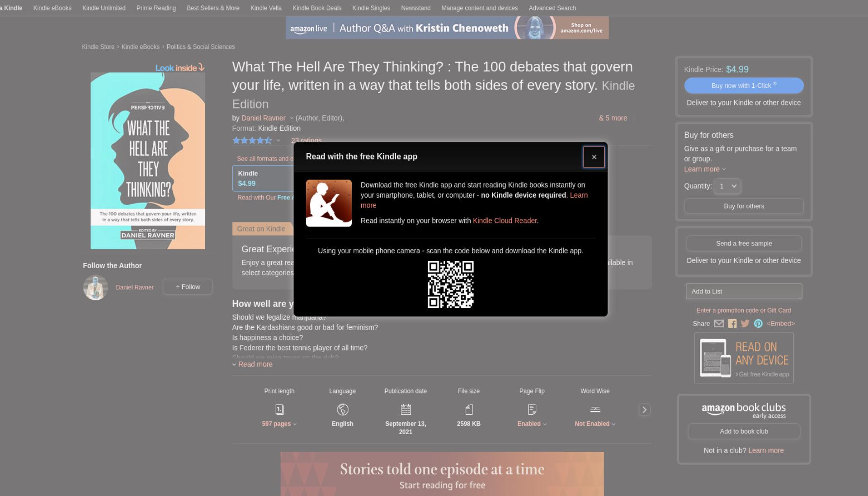The width and height of the screenshot is (868, 496).
Task: Open Kindle eBooks nav item
Action: 52,8
